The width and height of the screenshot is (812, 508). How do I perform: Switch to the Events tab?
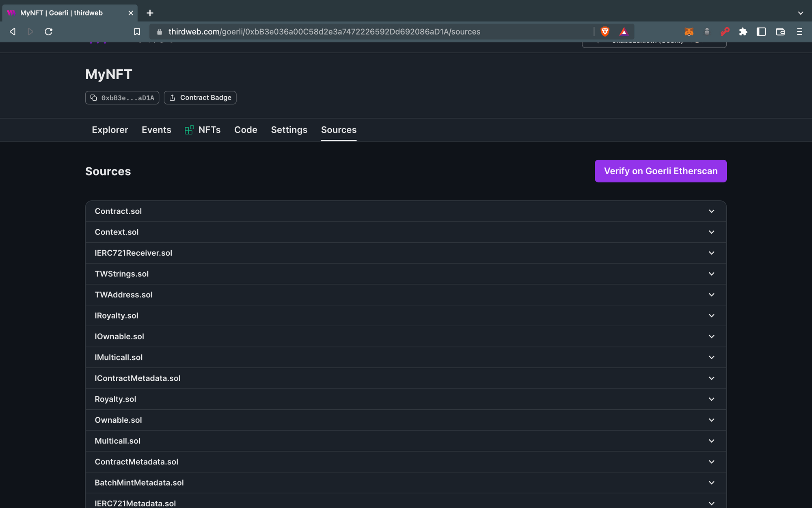[156, 130]
